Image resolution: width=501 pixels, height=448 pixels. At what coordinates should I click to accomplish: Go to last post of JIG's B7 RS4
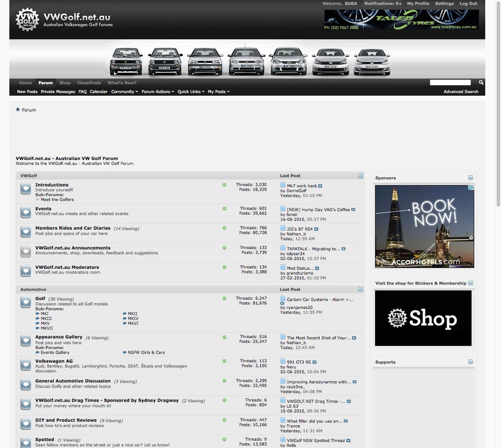(x=316, y=229)
